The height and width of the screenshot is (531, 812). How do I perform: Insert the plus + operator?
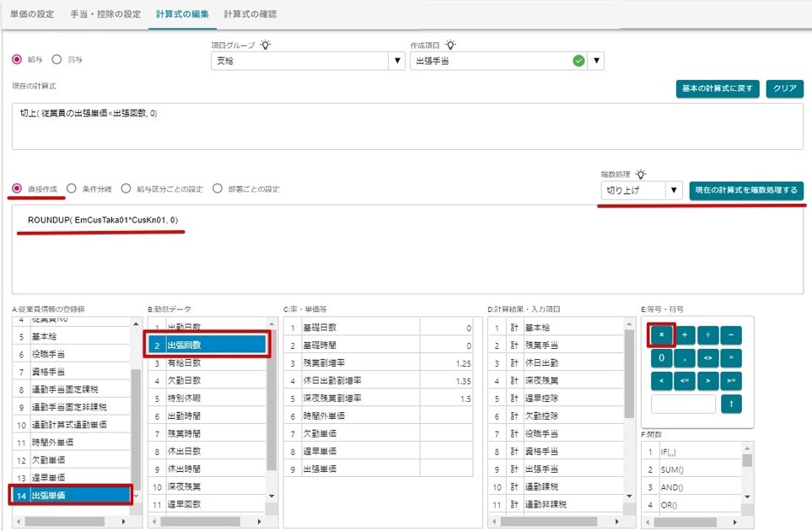click(x=685, y=335)
